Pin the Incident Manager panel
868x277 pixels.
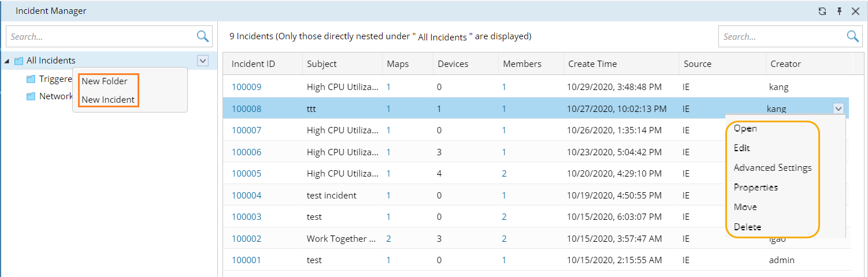pyautogui.click(x=839, y=11)
